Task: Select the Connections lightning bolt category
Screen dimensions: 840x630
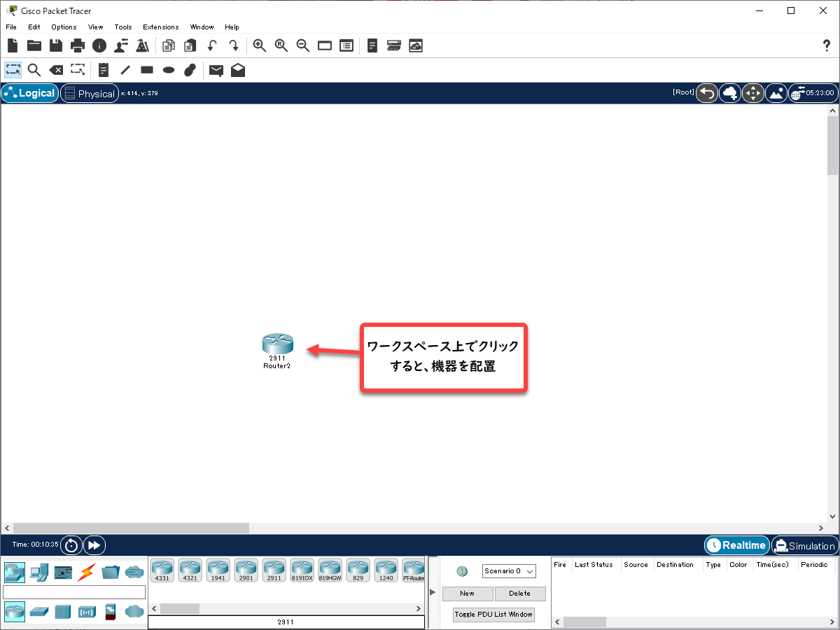Action: [x=87, y=572]
